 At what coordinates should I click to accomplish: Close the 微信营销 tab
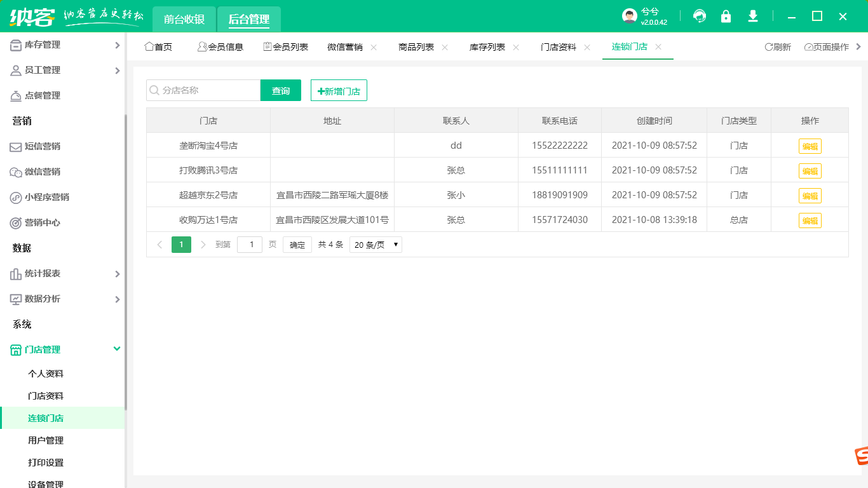point(374,47)
